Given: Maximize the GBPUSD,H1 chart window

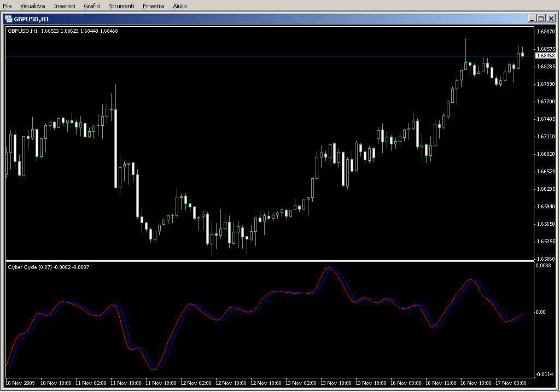Looking at the screenshot, I should coord(541,19).
